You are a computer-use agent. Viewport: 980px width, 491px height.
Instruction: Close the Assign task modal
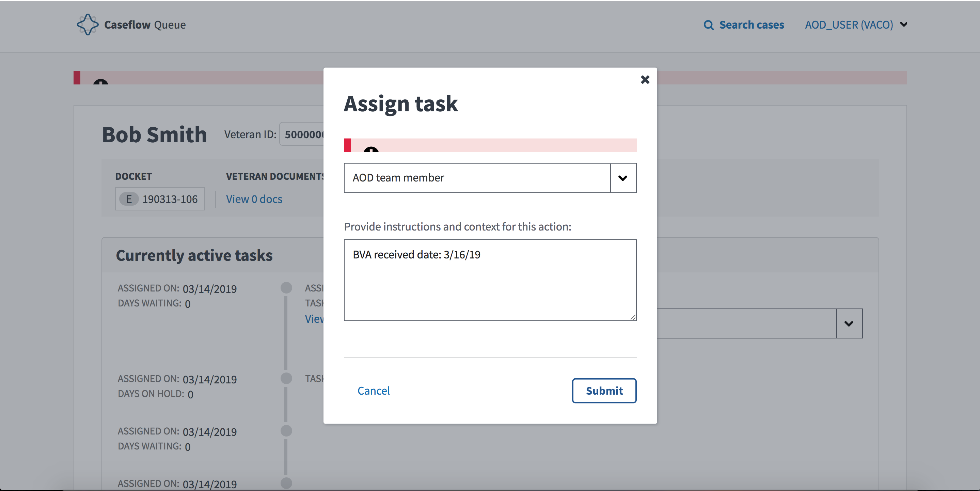(645, 79)
